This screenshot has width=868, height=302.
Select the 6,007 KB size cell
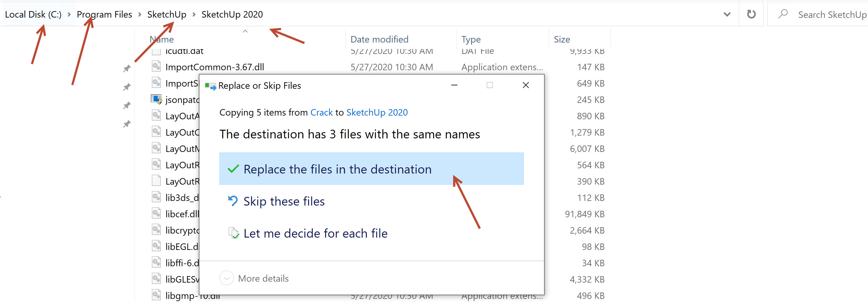[587, 149]
